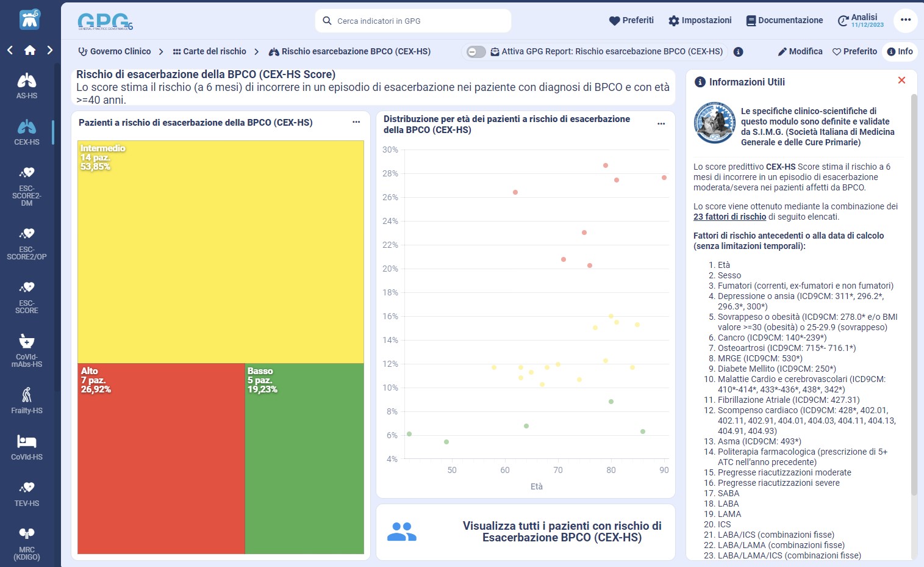924x567 pixels.
Task: Click the TEV-HS heart icon
Action: coord(27,493)
